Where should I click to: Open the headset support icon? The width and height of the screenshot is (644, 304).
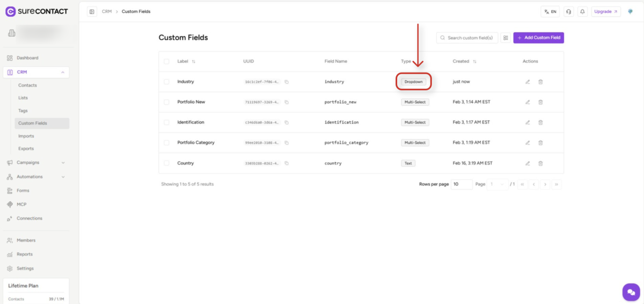[x=569, y=11]
